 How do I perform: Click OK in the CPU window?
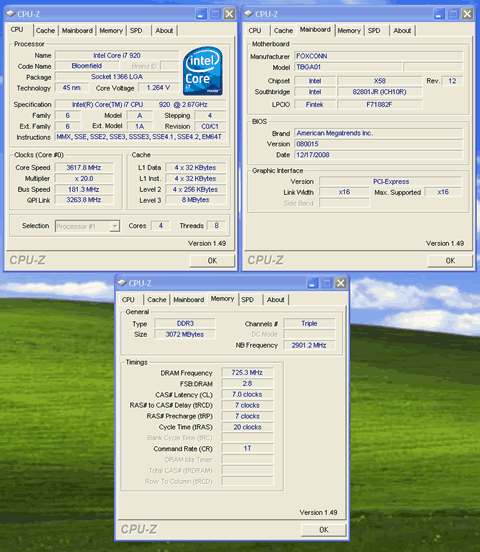coord(212,261)
